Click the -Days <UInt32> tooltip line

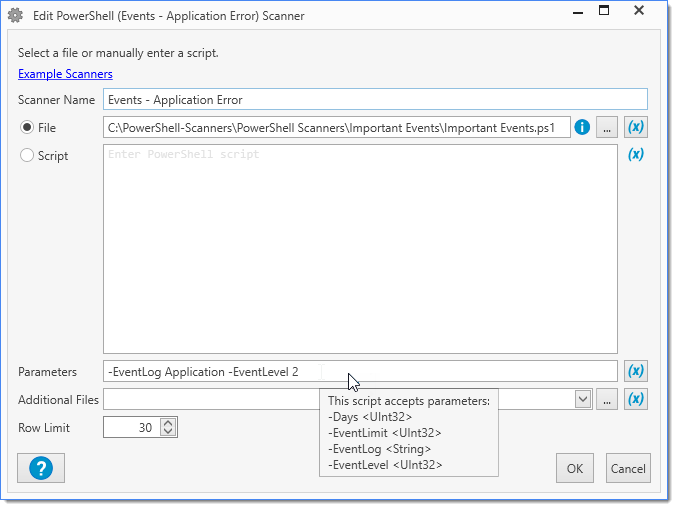pos(370,417)
